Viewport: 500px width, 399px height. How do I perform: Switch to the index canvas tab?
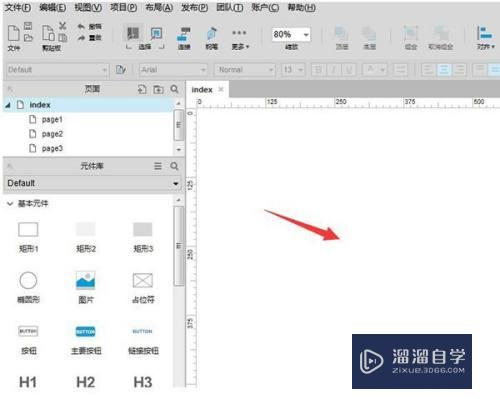coord(202,90)
